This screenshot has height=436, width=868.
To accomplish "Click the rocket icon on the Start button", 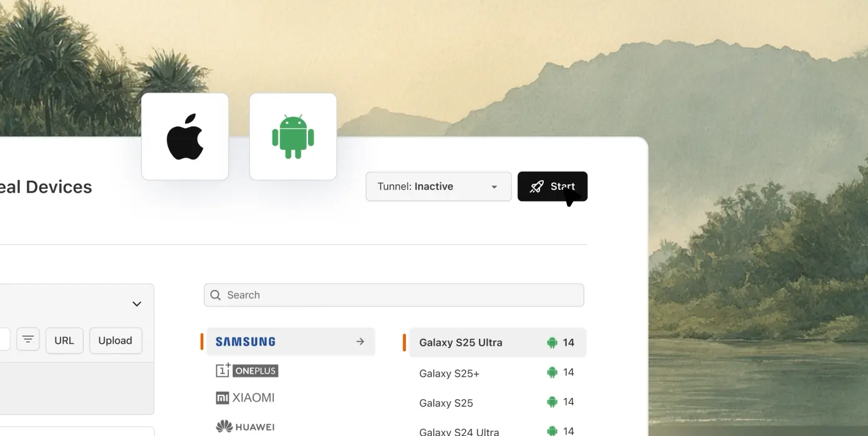I will [x=537, y=186].
